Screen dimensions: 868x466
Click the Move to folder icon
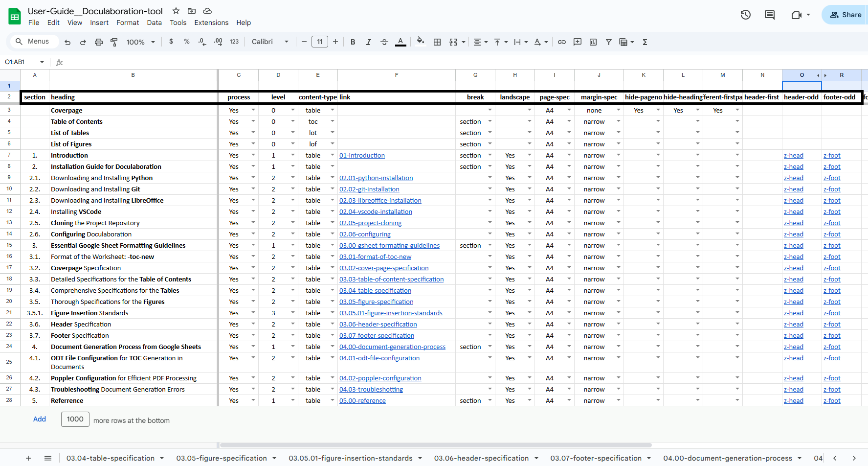pyautogui.click(x=192, y=11)
